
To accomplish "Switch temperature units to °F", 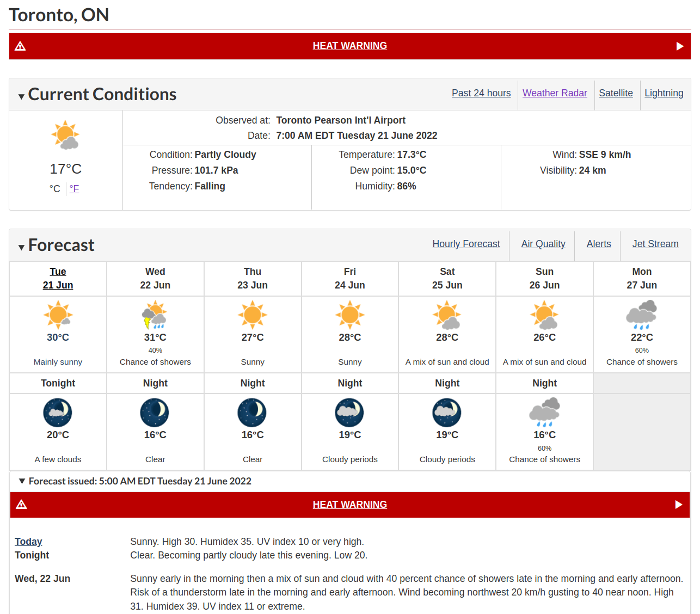I will (x=75, y=189).
